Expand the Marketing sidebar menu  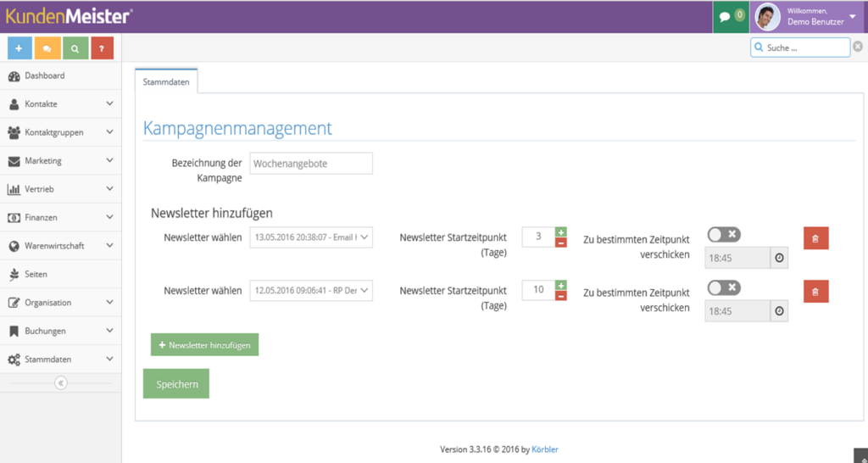[61, 160]
